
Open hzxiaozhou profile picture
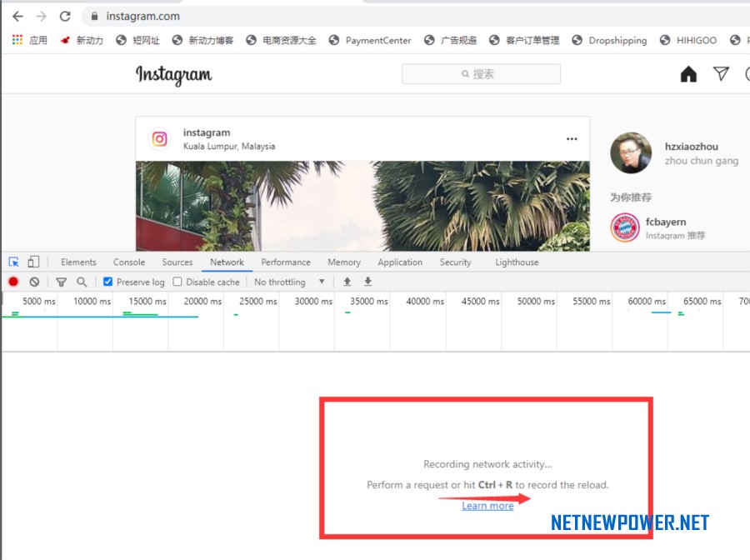point(631,152)
